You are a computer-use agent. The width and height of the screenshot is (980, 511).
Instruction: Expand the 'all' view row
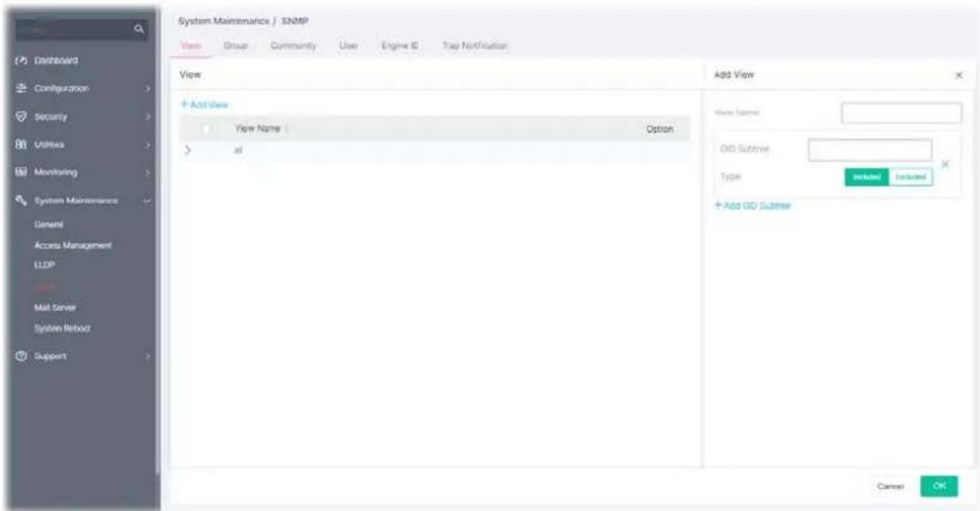187,150
